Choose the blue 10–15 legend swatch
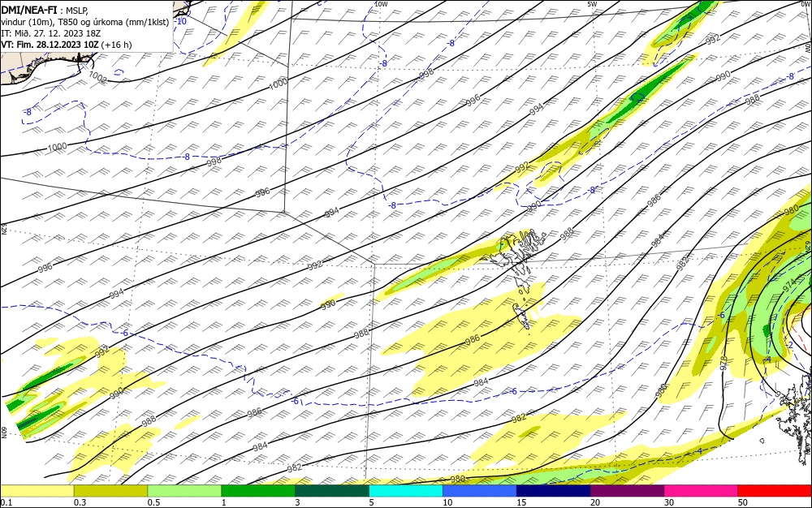Screen dimensions: 812x508 480,491
